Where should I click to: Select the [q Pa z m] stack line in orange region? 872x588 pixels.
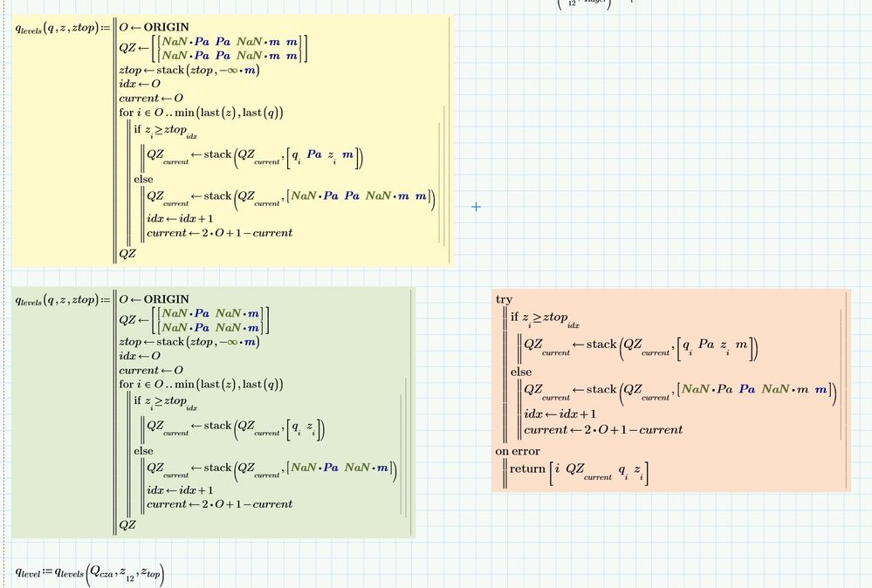(641, 347)
